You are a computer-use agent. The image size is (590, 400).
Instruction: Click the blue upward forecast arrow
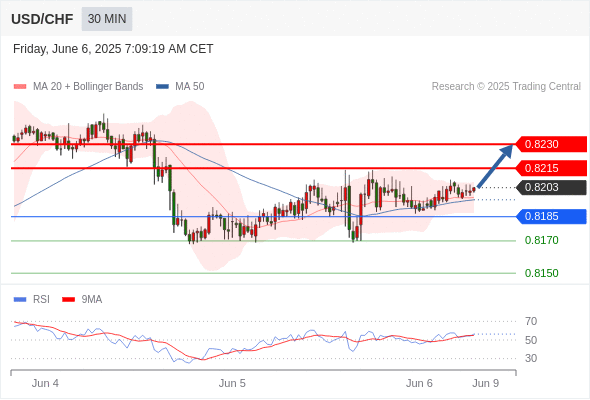[495, 166]
